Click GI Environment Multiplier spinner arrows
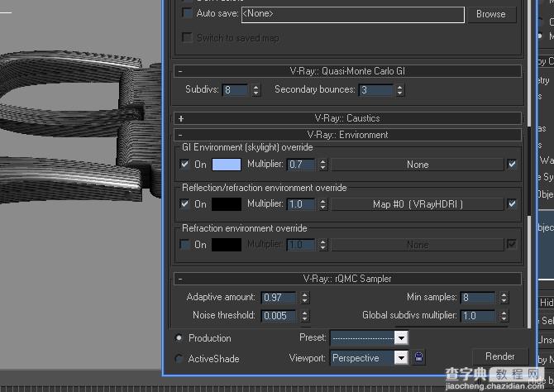This screenshot has height=392, width=554. point(323,165)
